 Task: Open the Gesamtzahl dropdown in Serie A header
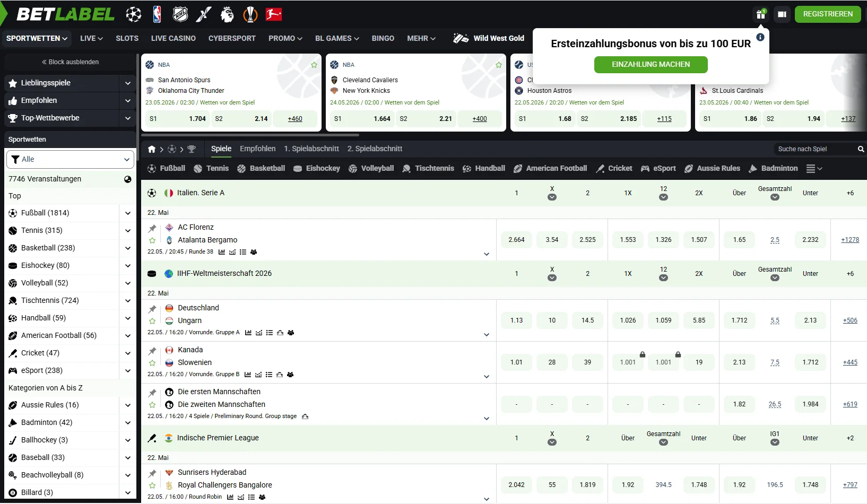click(x=775, y=197)
